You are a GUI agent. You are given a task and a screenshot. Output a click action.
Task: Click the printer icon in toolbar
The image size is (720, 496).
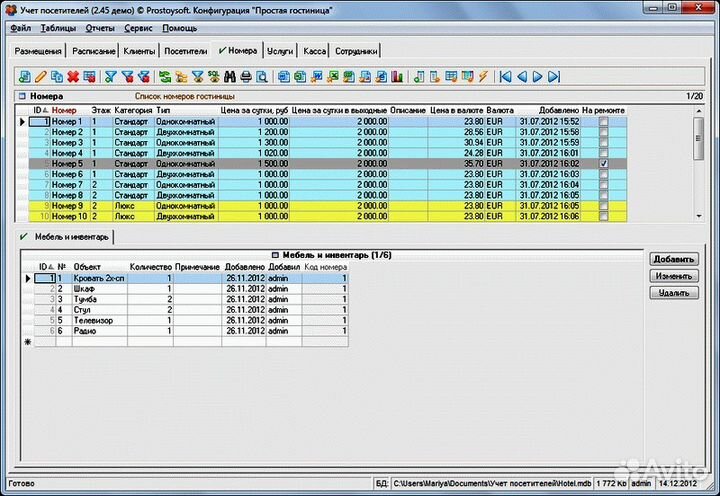(x=247, y=76)
